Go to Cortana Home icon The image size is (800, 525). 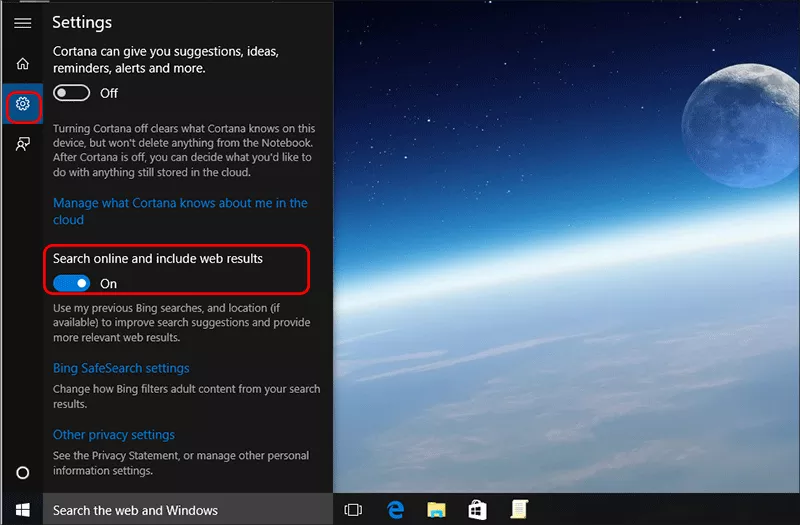(x=22, y=64)
